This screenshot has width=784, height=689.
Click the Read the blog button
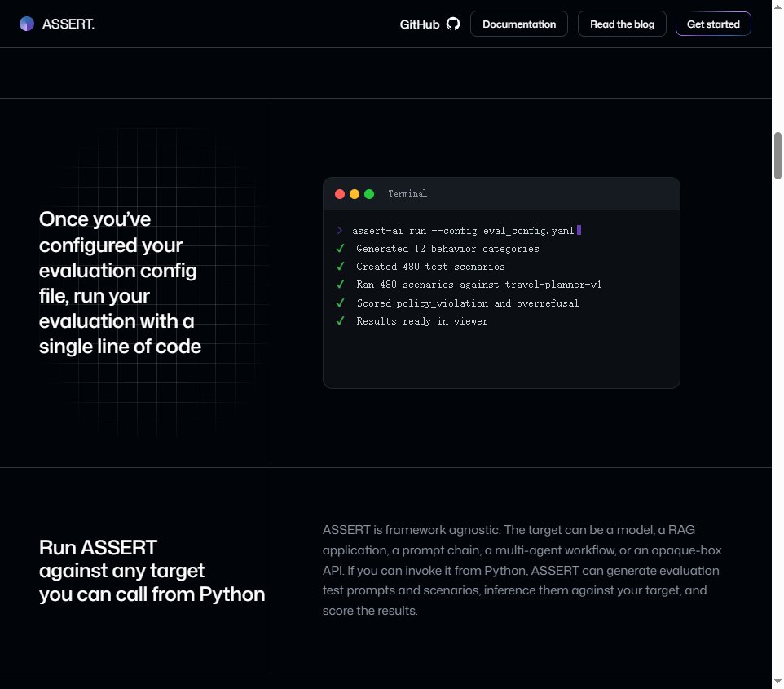point(622,24)
